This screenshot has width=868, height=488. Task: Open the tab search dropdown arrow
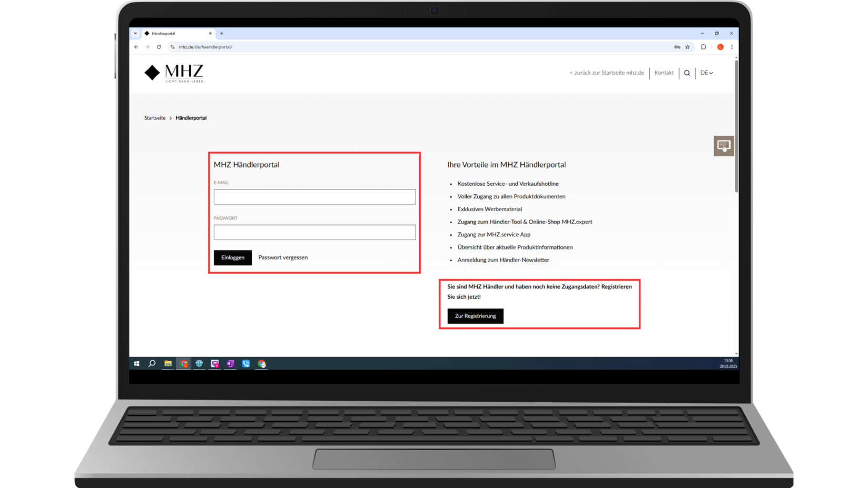[x=135, y=33]
